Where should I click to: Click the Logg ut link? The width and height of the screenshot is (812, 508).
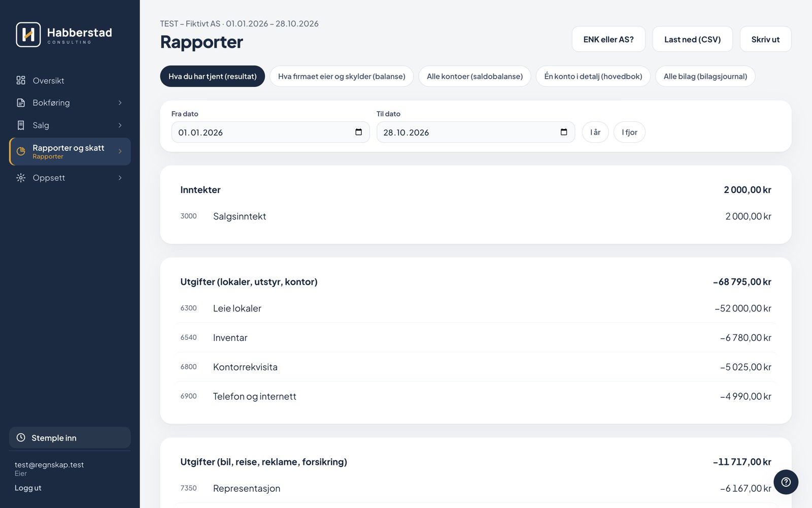(28, 488)
